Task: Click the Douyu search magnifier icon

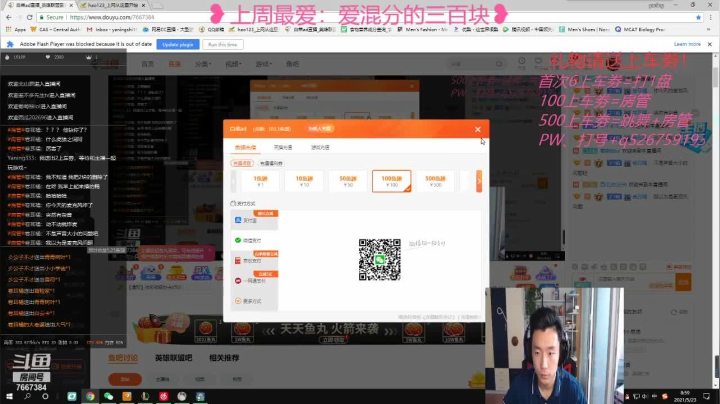Action: [x=499, y=64]
